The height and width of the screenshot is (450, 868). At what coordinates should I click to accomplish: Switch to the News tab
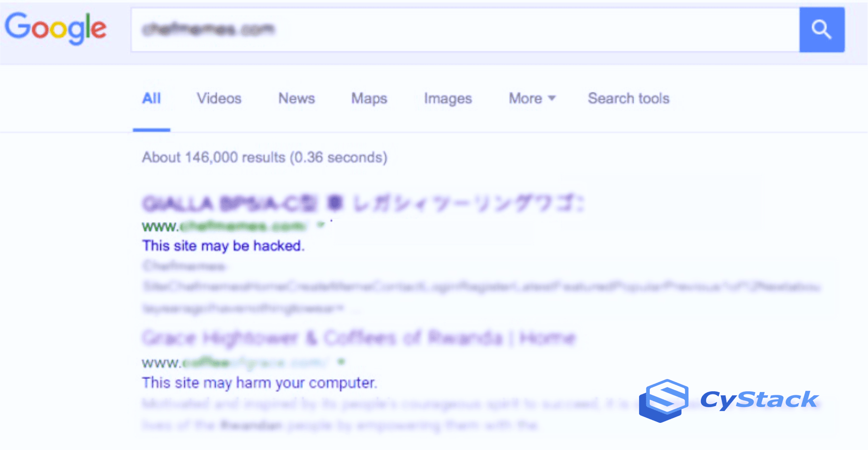(x=296, y=98)
